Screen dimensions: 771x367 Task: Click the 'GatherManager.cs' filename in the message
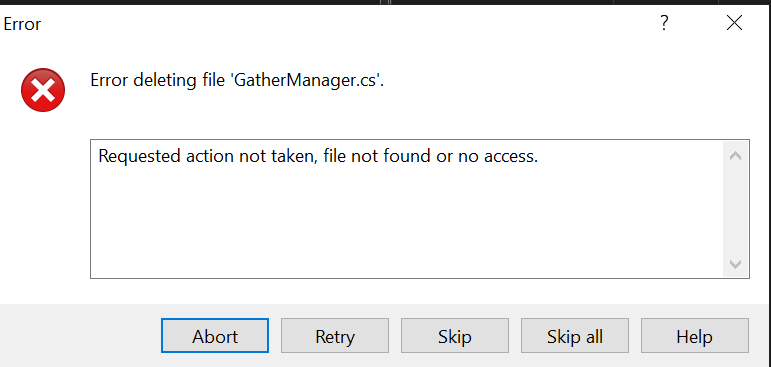pos(306,80)
